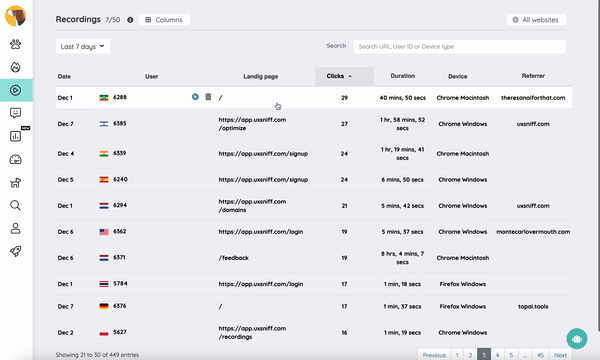Play the recording for user 6288
600x360 pixels.
(195, 97)
